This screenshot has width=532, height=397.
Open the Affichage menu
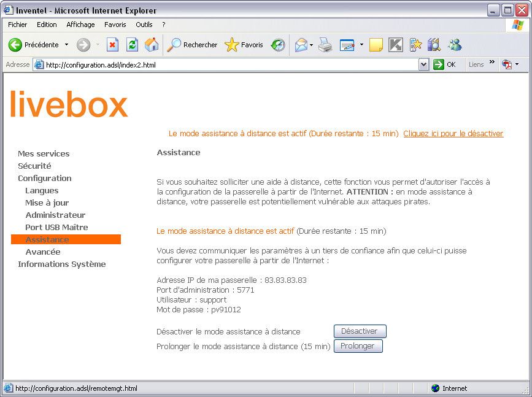[81, 25]
